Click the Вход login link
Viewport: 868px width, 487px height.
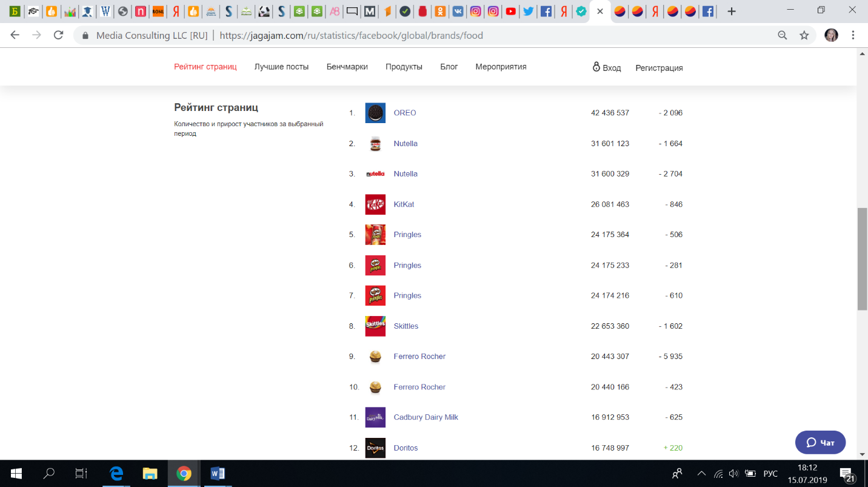(x=607, y=67)
